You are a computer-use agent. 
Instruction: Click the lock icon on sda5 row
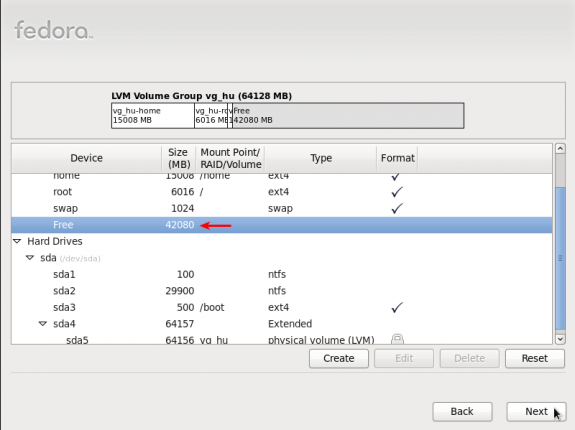397,339
